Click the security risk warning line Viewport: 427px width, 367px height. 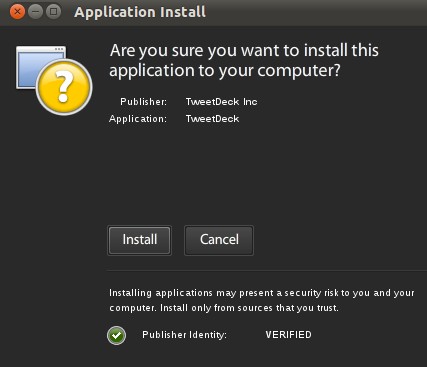pos(262,293)
